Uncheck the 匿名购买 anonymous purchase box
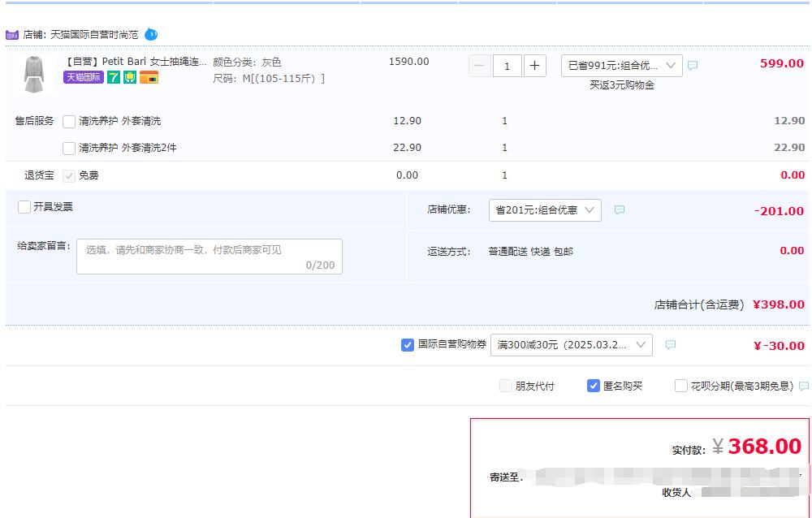The height and width of the screenshot is (518, 812). [x=594, y=386]
